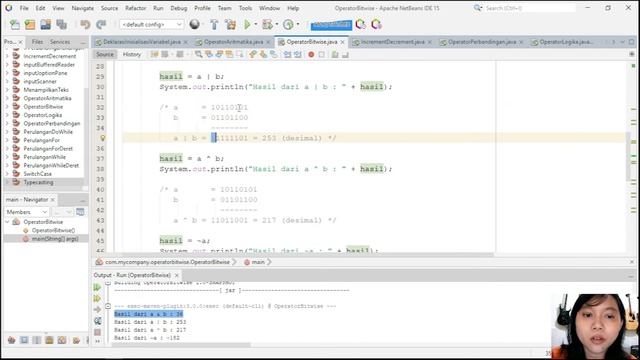
Task: Close the Output Run tab
Action: (176, 275)
